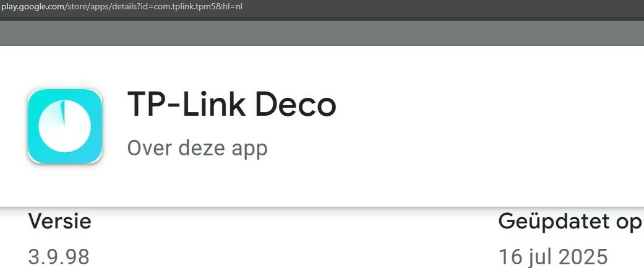Select the TP-Link Deco title heading
The width and height of the screenshot is (644, 268).
point(232,105)
